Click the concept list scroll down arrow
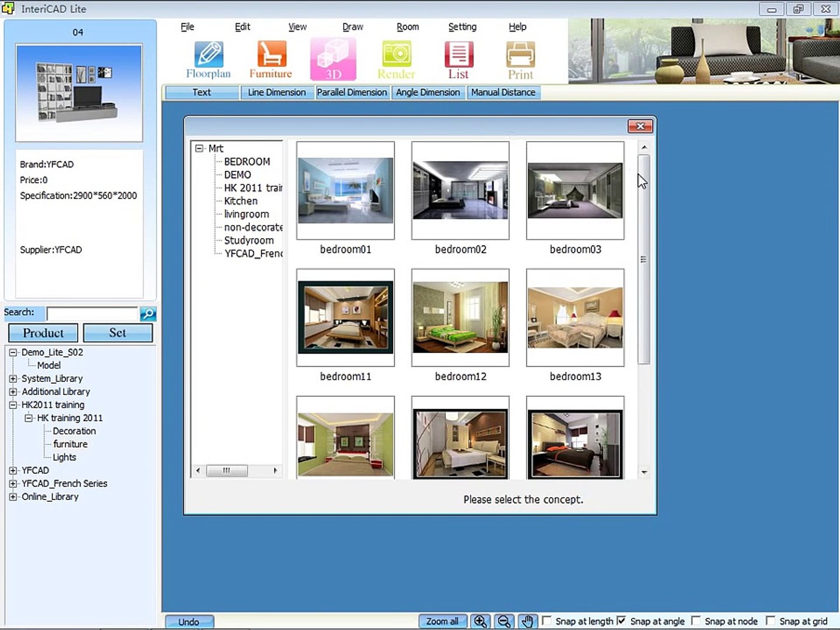The width and height of the screenshot is (840, 630). point(644,473)
